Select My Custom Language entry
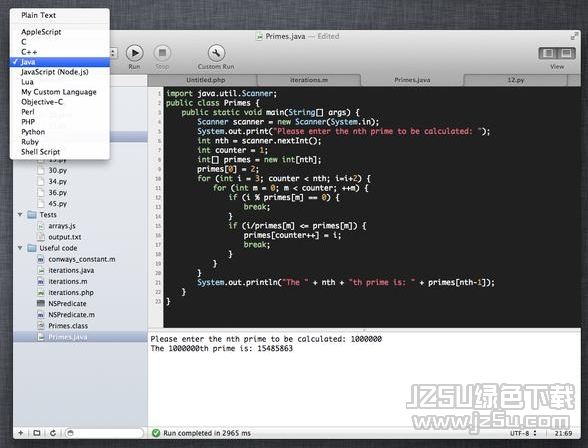This screenshot has width=588, height=448. 59,92
